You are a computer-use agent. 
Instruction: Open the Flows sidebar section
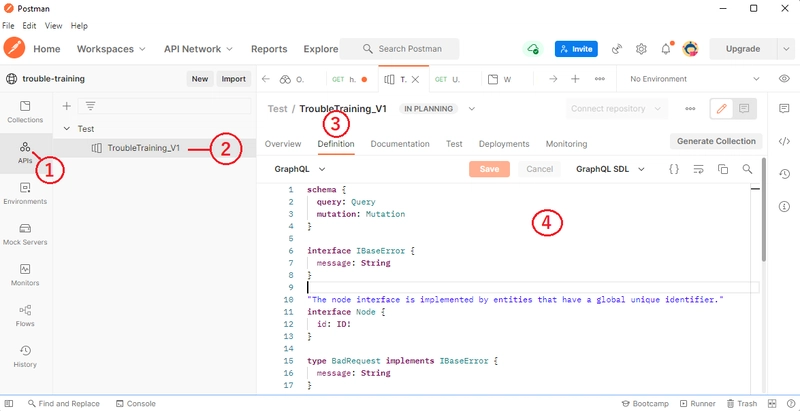(x=25, y=315)
